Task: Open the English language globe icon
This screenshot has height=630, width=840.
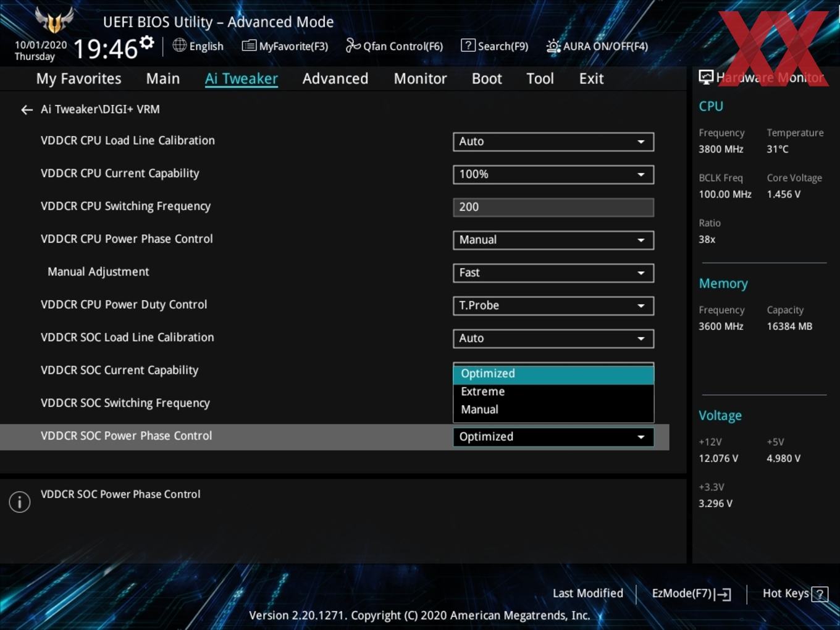Action: pyautogui.click(x=179, y=45)
